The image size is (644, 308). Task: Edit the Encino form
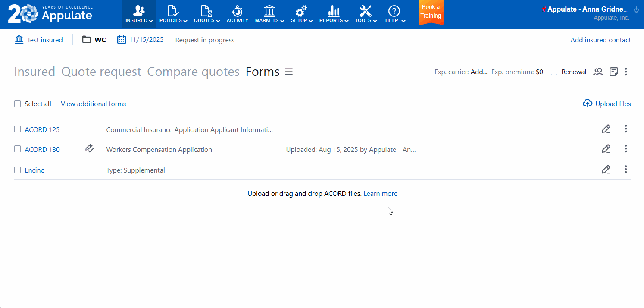(x=606, y=170)
